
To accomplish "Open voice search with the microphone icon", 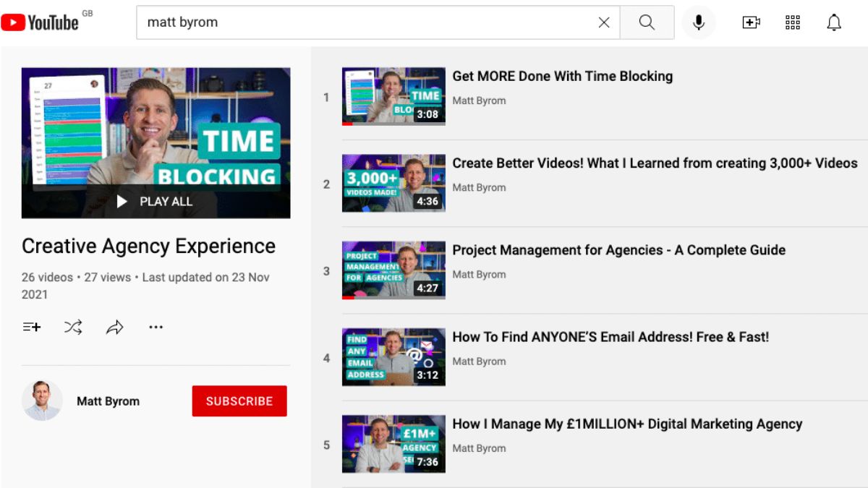I will coord(698,22).
